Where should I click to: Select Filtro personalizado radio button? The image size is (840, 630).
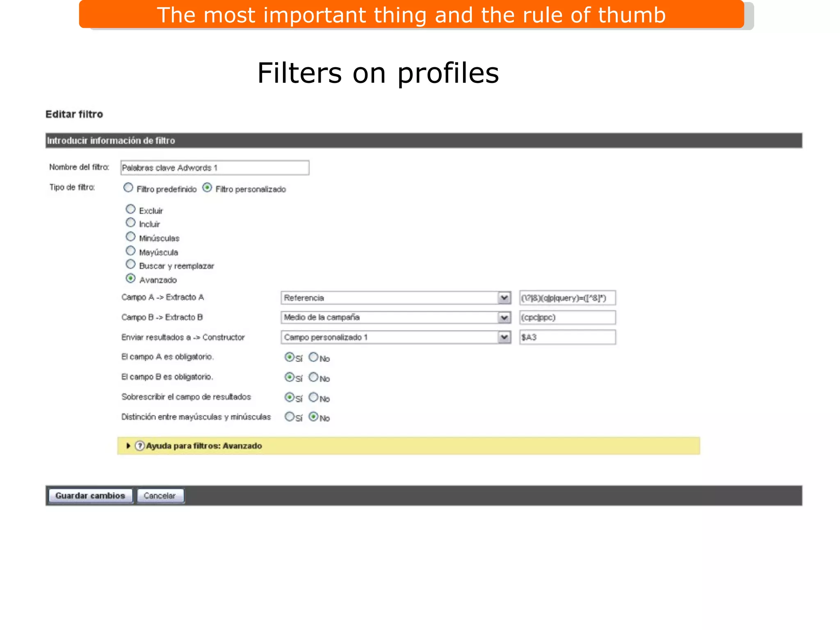pos(208,188)
